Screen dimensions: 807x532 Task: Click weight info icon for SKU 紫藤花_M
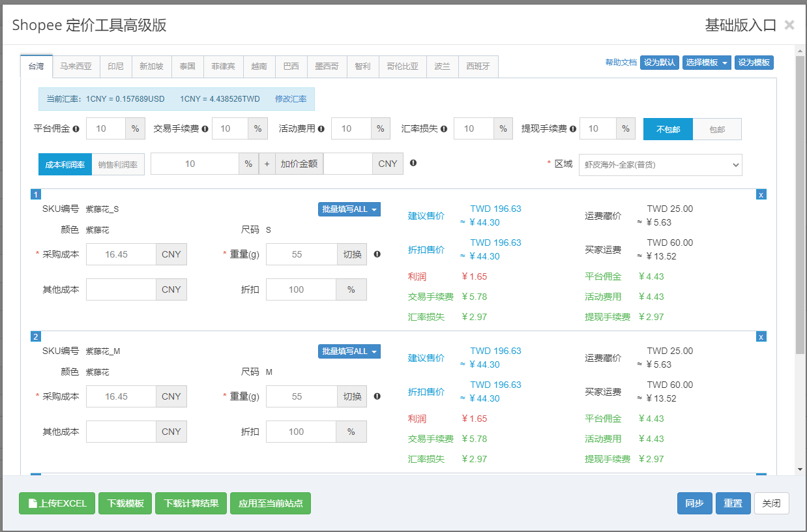[377, 396]
